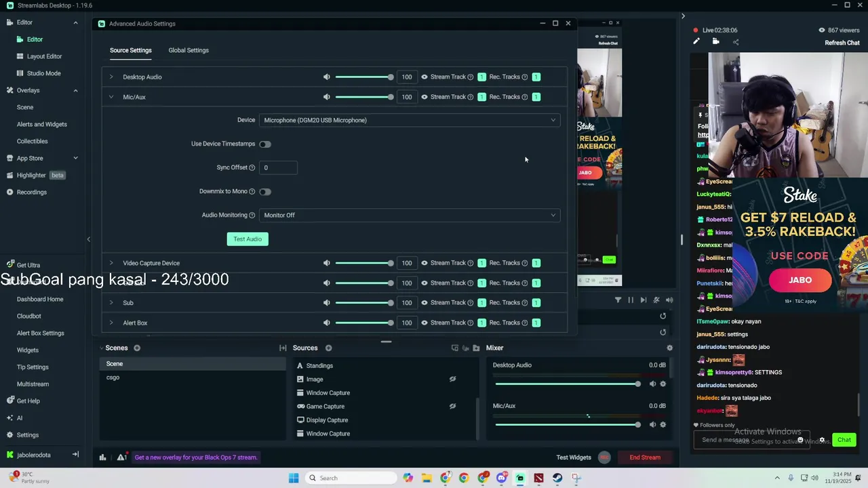Click Test Widgets
868x488 pixels.
point(574,457)
